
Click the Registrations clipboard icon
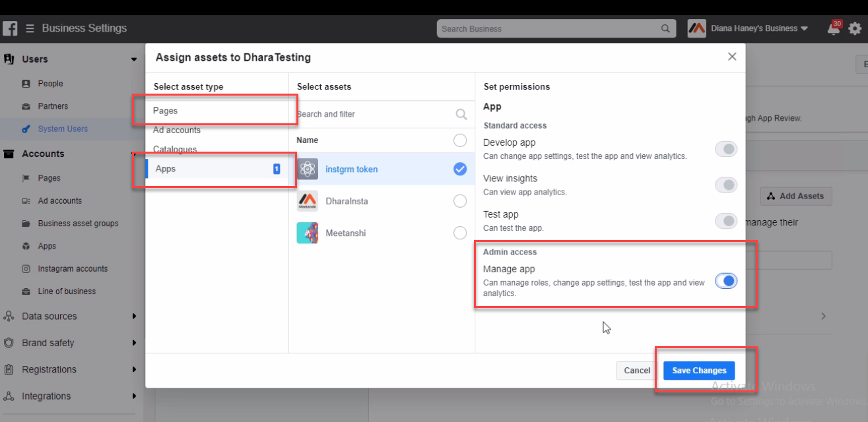(9, 370)
